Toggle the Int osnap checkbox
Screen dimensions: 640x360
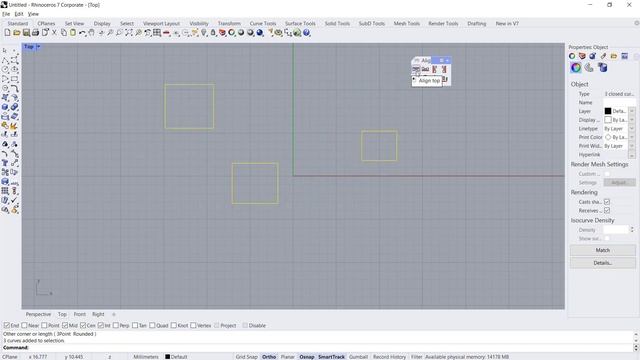pyautogui.click(x=101, y=325)
